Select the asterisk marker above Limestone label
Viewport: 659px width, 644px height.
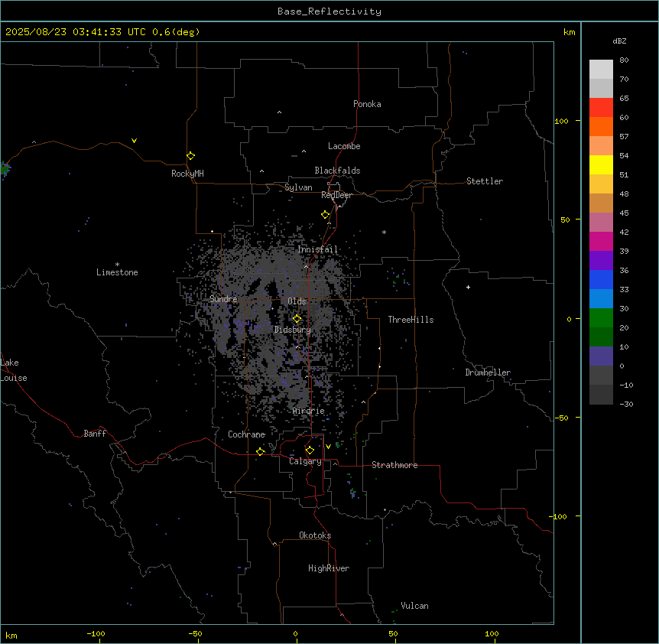point(117,264)
